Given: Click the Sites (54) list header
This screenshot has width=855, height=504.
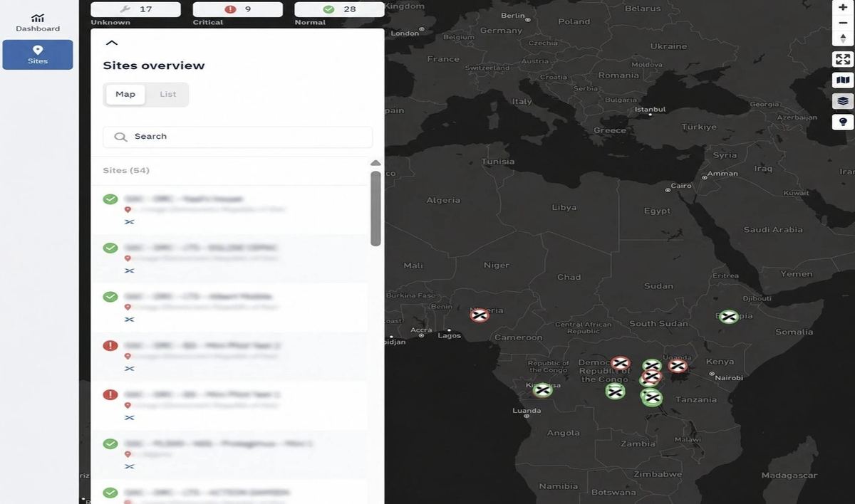Looking at the screenshot, I should pyautogui.click(x=126, y=170).
